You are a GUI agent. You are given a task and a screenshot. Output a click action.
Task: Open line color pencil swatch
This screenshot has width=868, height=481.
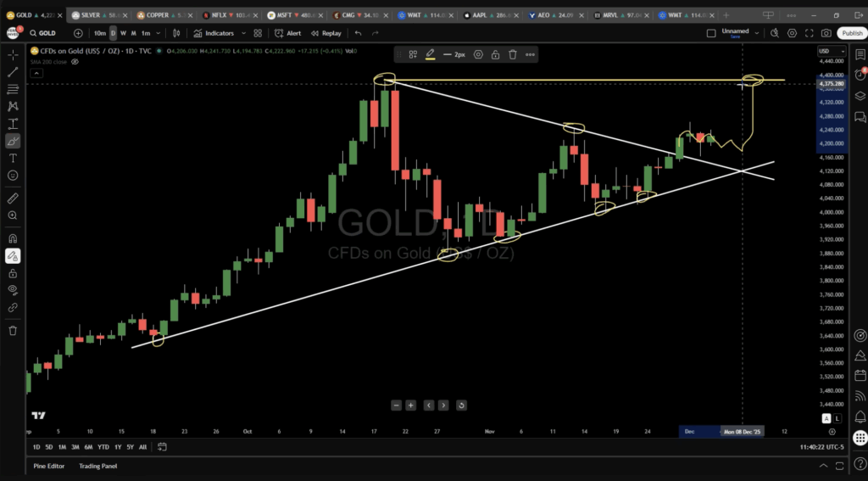tap(431, 54)
